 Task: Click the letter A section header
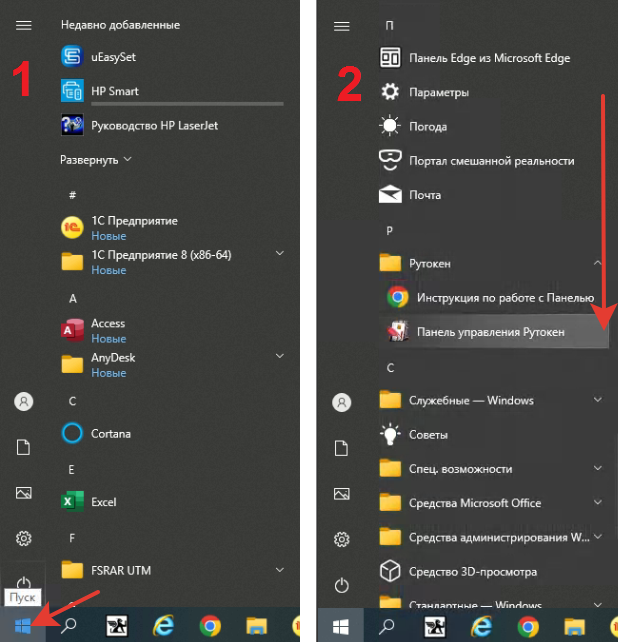tap(73, 298)
